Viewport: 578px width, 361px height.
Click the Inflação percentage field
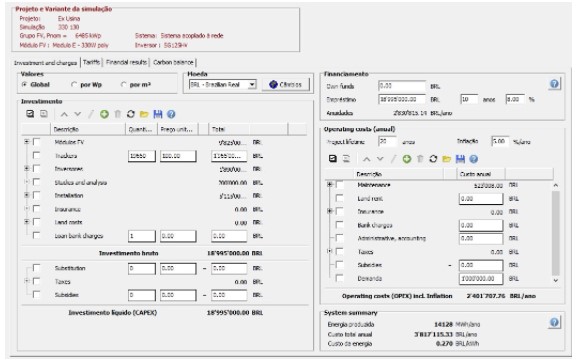(500, 142)
